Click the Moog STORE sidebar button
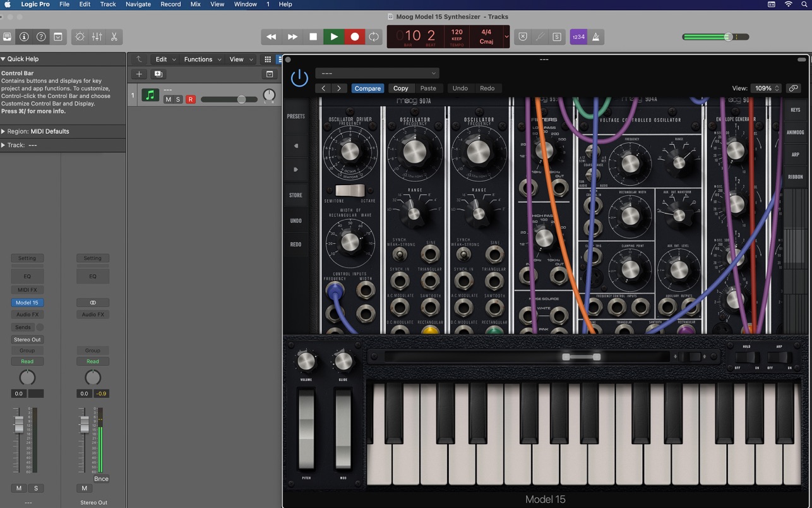The image size is (812, 508). point(296,195)
